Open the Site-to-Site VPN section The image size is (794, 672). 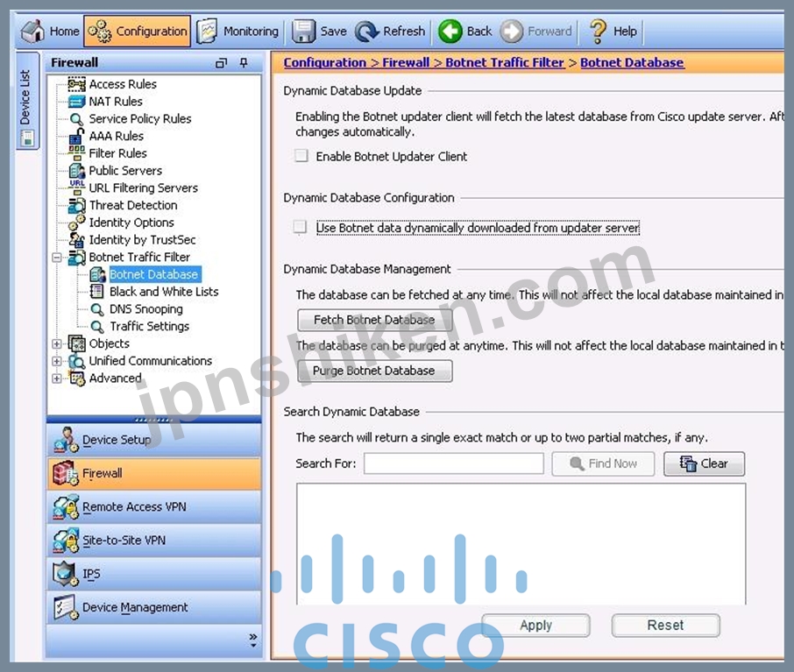pos(154,541)
